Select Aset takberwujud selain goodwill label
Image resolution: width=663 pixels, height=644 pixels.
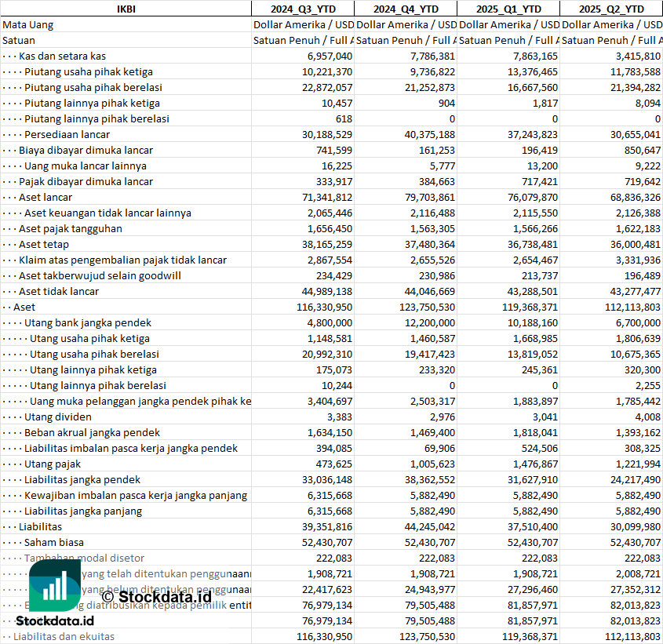click(x=100, y=275)
